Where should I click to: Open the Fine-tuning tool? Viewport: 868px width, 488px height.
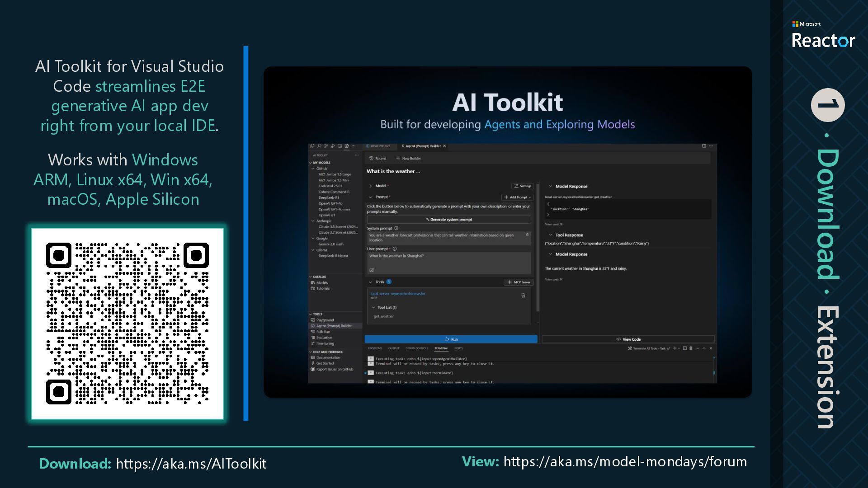point(322,343)
